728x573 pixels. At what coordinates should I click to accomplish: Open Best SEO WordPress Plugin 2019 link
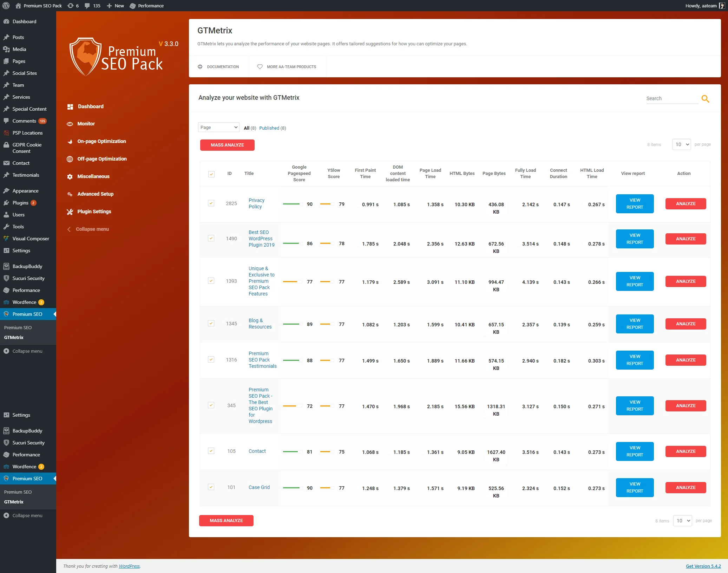click(x=262, y=239)
